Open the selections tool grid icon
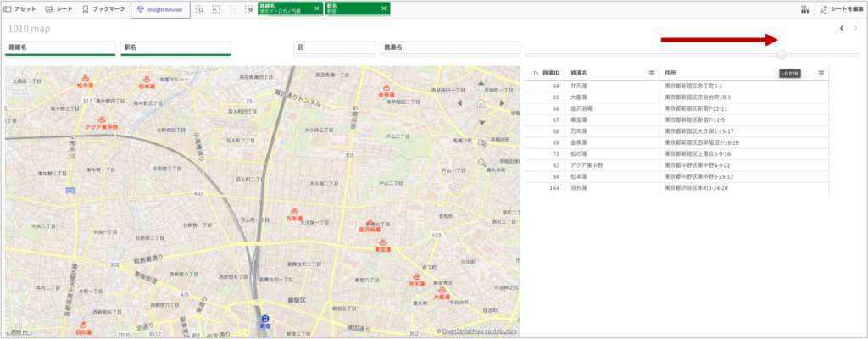The image size is (868, 339). click(803, 9)
